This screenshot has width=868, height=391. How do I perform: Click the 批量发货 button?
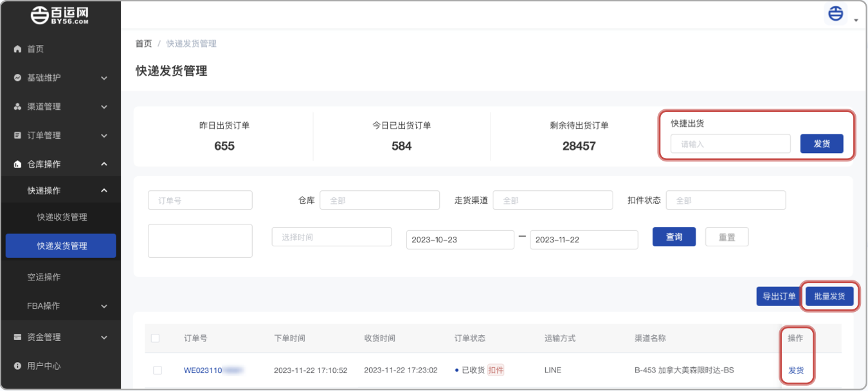click(829, 296)
